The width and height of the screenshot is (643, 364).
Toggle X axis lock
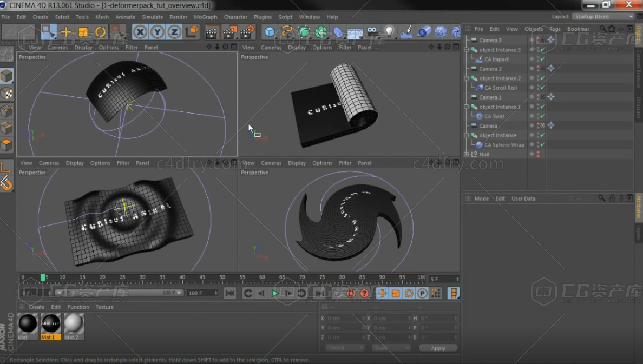point(140,31)
